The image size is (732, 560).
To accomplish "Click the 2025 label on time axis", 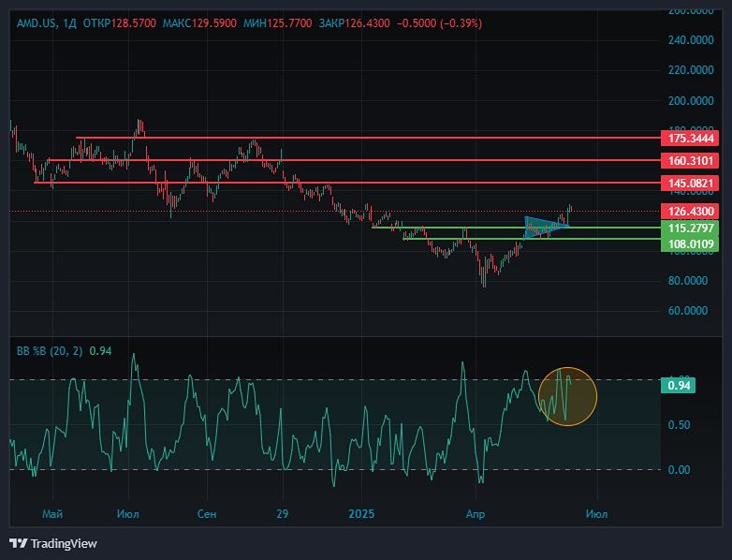I will tap(361, 513).
